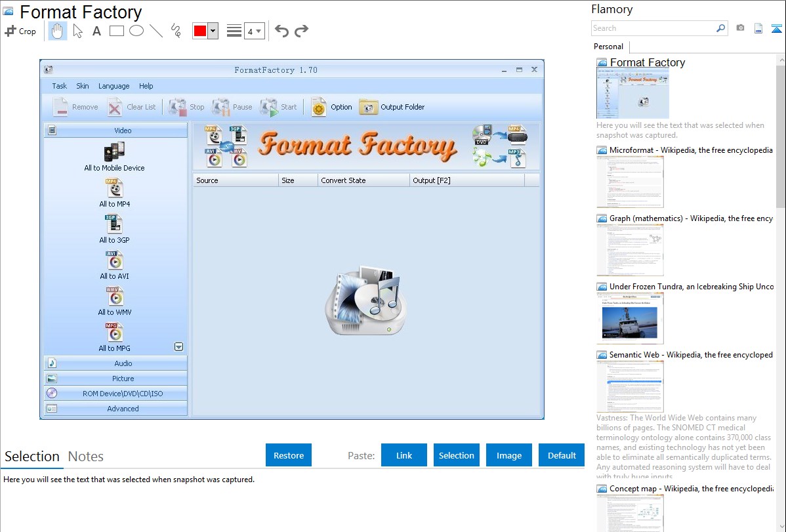Select the straight line tool
786x532 pixels.
coord(156,31)
